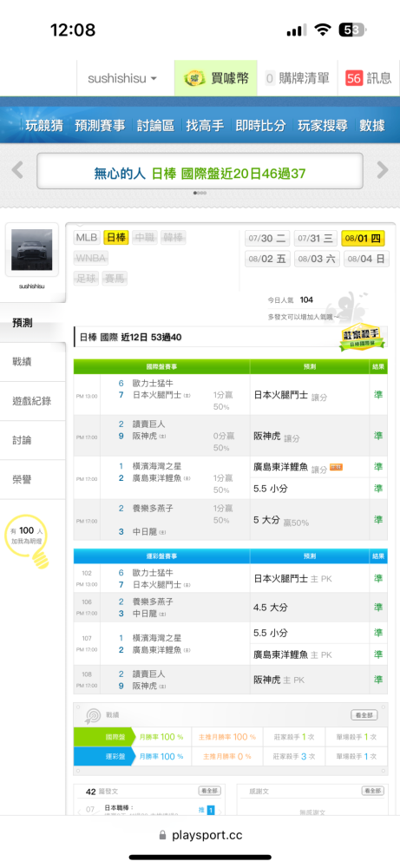Viewport: 400px width, 868px height.
Task: Open the 數據 data menu item
Action: point(371,126)
